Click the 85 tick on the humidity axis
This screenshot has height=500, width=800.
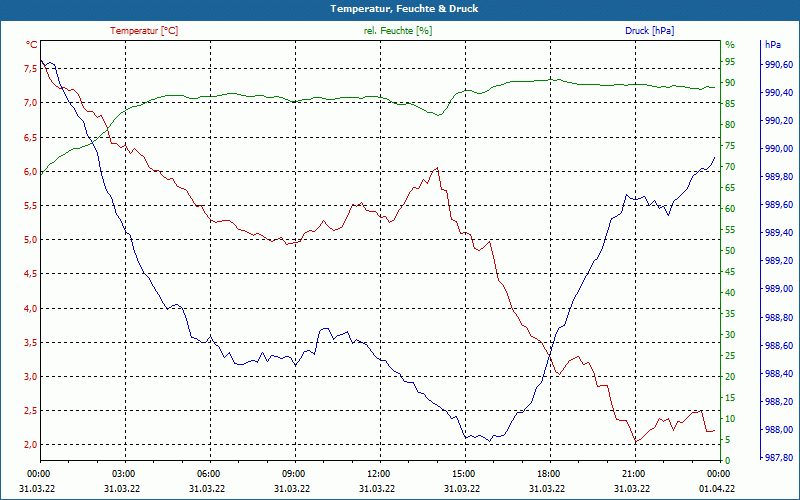[730, 104]
